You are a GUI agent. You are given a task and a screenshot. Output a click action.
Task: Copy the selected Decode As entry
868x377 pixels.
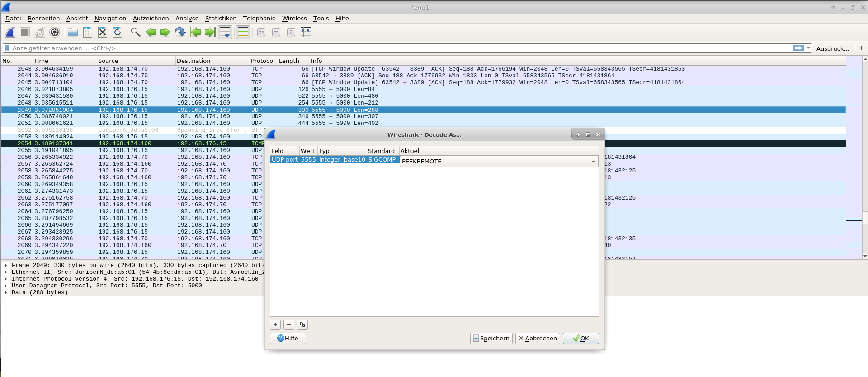(302, 325)
